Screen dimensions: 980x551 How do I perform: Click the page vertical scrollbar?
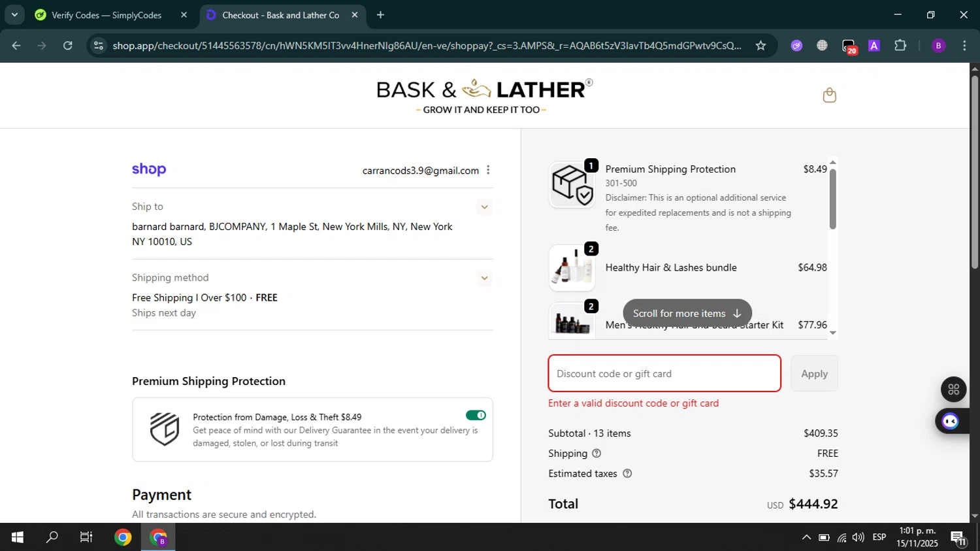coord(975,172)
